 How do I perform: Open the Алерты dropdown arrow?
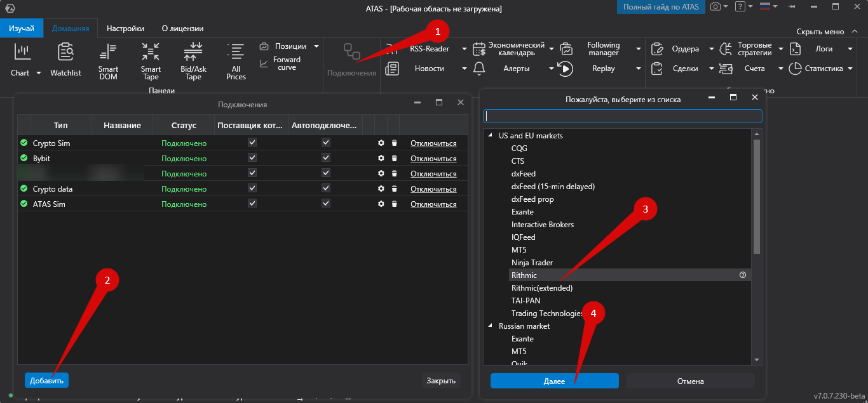coord(552,69)
